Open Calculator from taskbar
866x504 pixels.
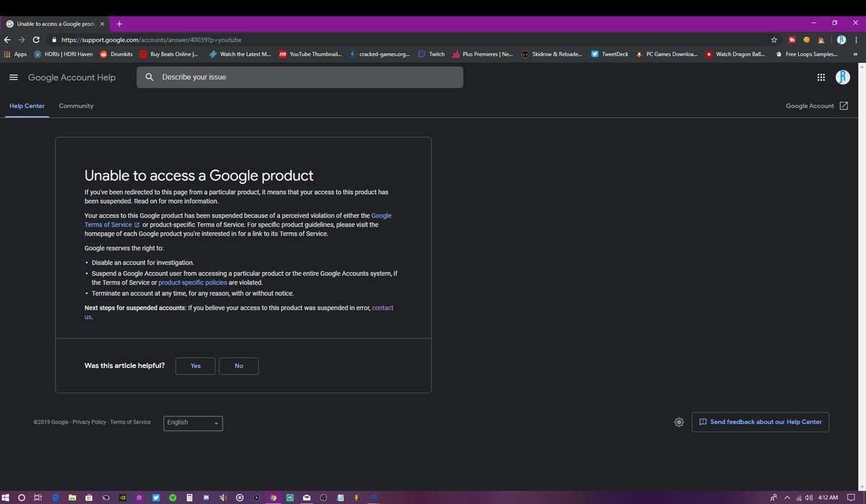click(x=189, y=498)
